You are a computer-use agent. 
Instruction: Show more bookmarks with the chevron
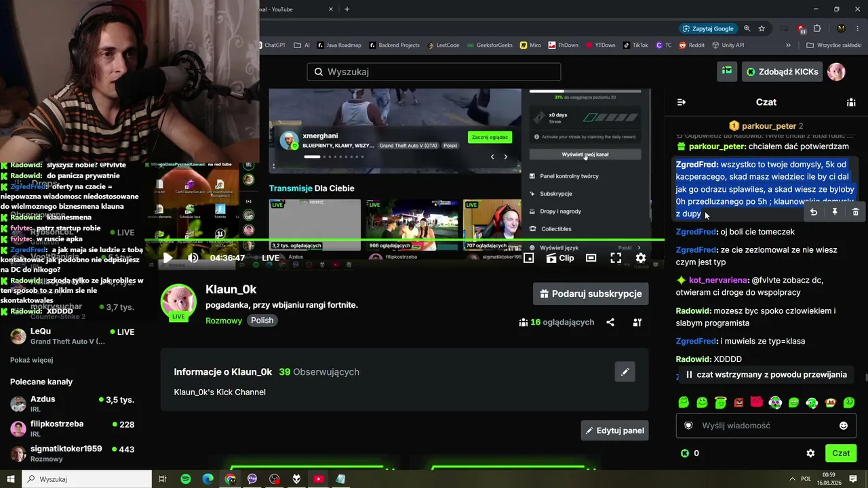click(788, 45)
